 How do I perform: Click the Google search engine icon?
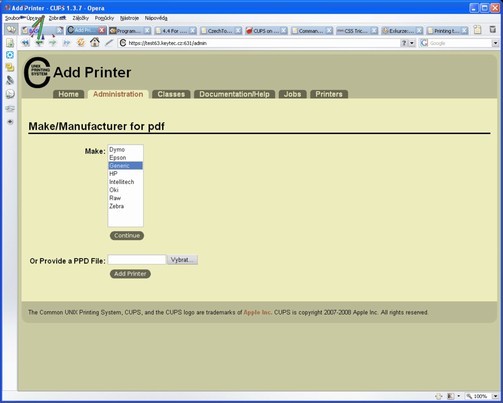pyautogui.click(x=424, y=43)
